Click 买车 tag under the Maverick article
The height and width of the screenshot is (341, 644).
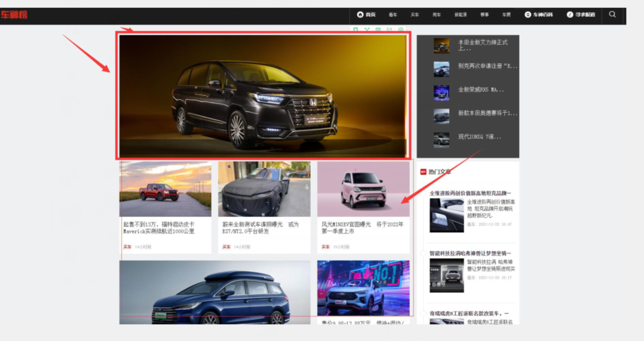(127, 247)
